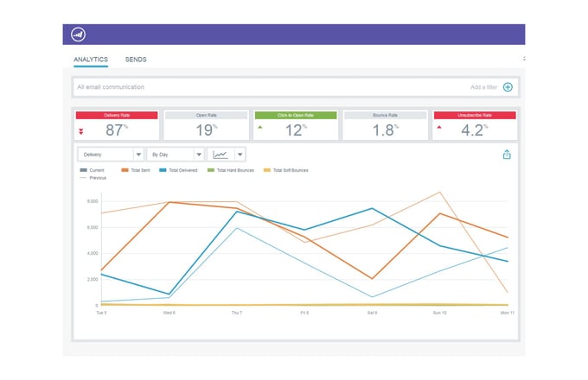Toggle the Total Hard Bounces legend series
Image resolution: width=588 pixels, height=380 pixels.
pyautogui.click(x=230, y=170)
